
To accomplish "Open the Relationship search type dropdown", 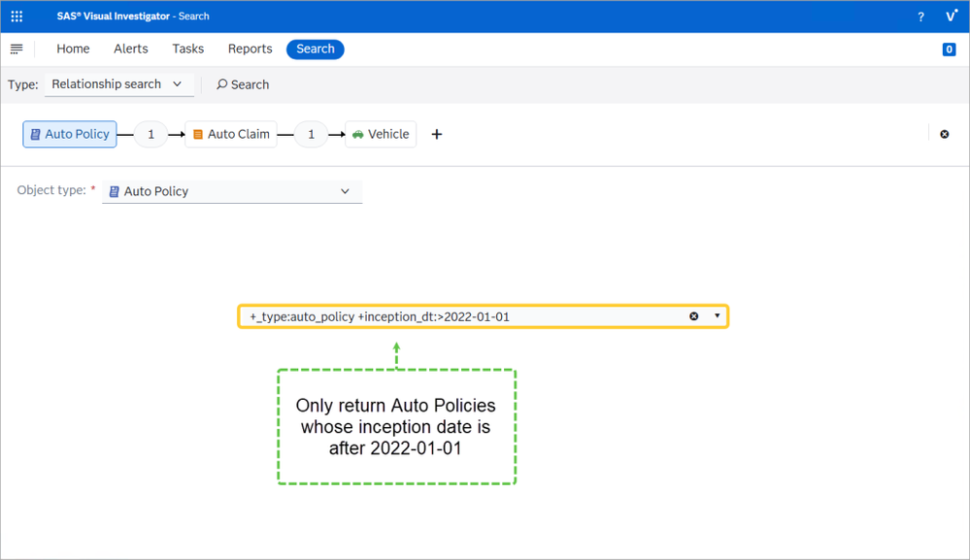I will coord(118,84).
